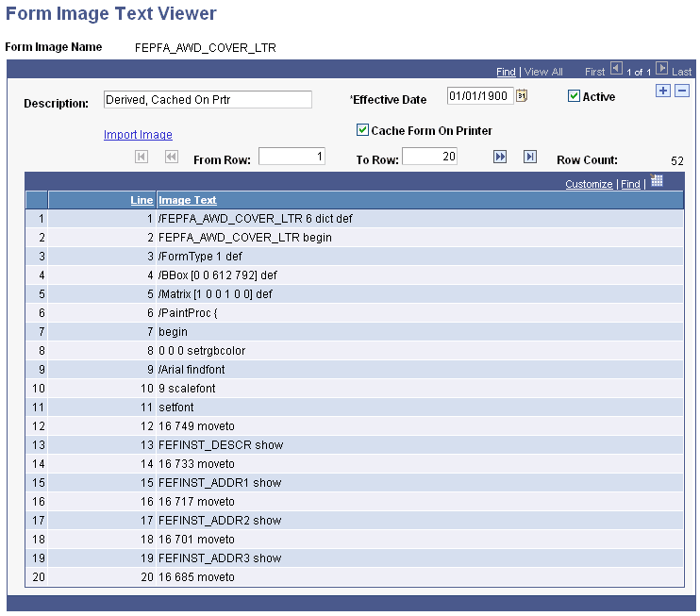700x616 pixels.
Task: Select row 'FEFINST_ADDR1 show'
Action: point(355,483)
